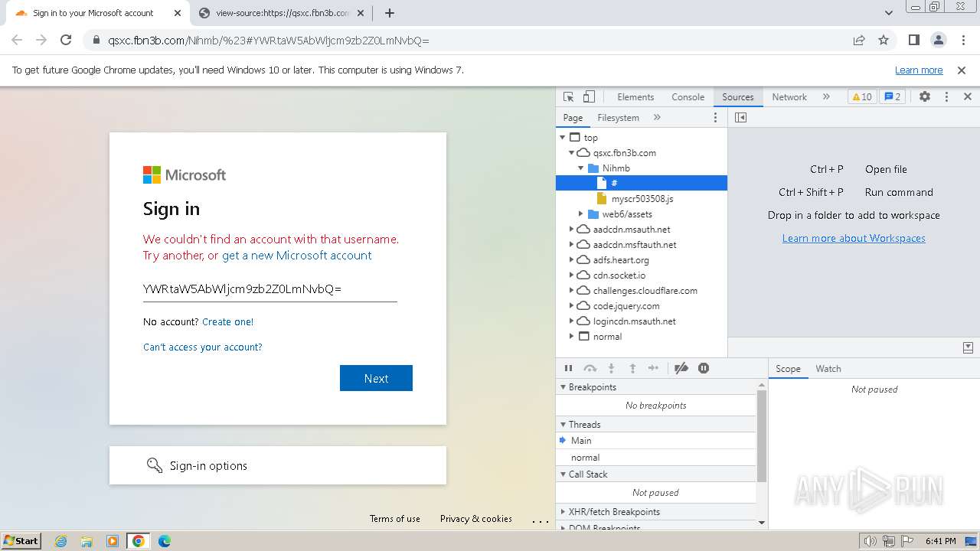Click get a new Microsoft account link
This screenshot has width=980, height=551.
tap(297, 256)
